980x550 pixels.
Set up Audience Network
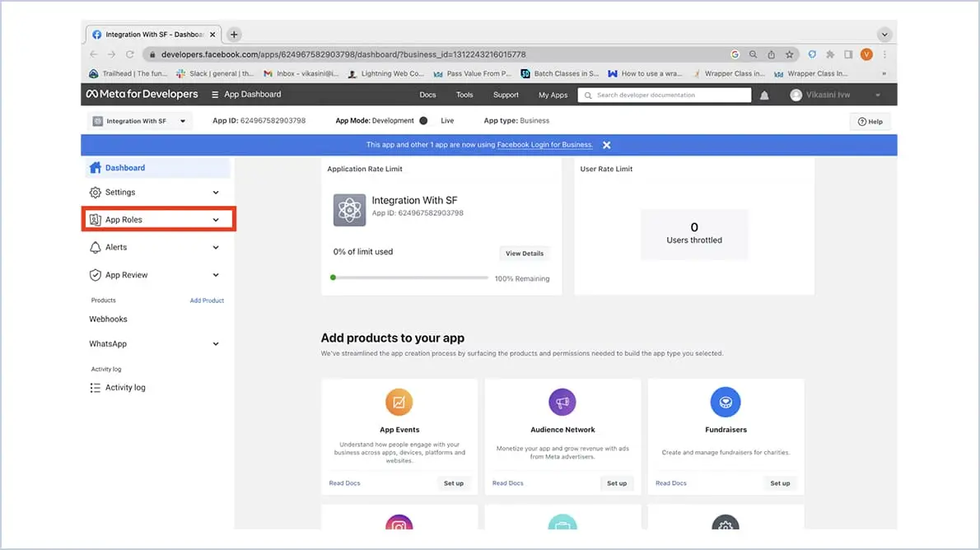tap(617, 483)
